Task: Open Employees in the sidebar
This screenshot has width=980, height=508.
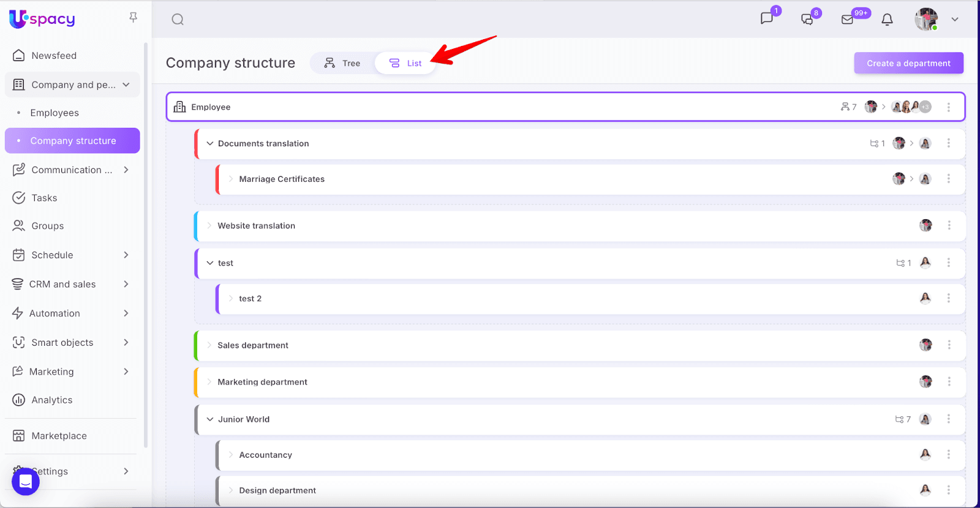Action: pos(55,113)
